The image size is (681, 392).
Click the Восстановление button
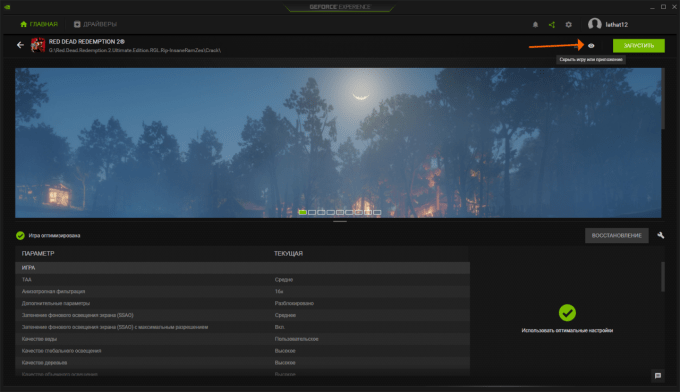(x=616, y=235)
